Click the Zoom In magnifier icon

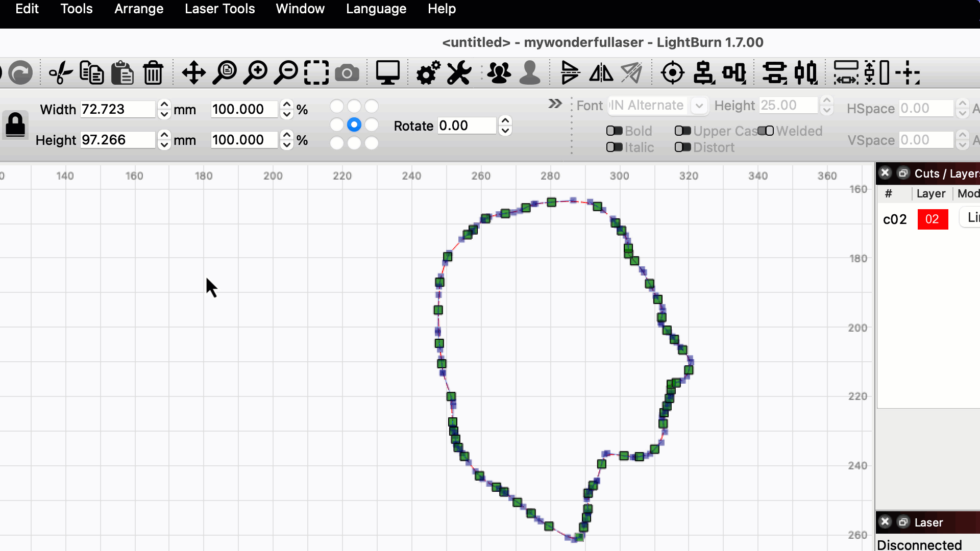coord(255,72)
